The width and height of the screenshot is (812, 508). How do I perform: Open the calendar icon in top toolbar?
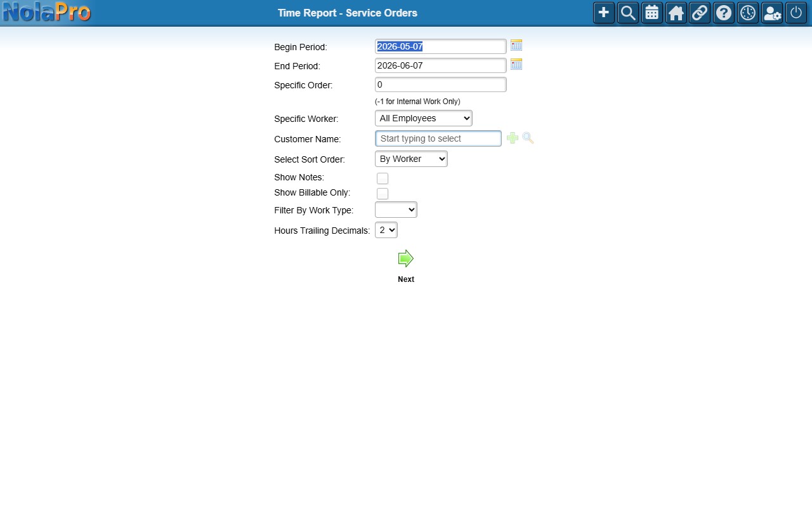652,13
